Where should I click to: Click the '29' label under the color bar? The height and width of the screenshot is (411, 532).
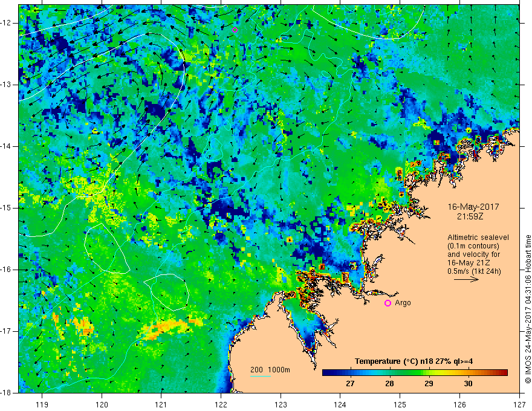[429, 384]
